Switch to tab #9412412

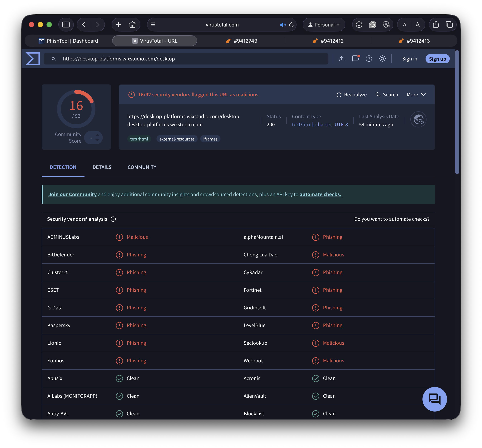coord(328,41)
